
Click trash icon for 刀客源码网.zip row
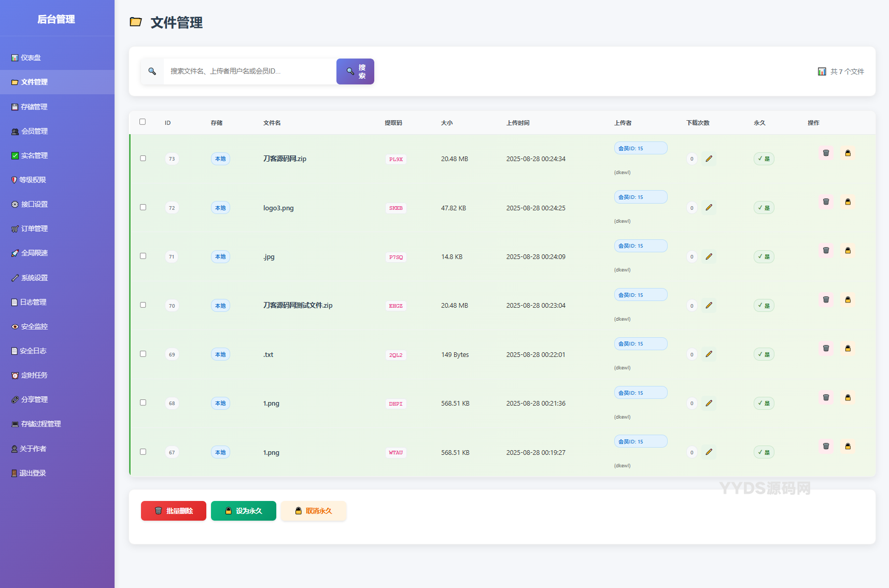[x=826, y=153]
